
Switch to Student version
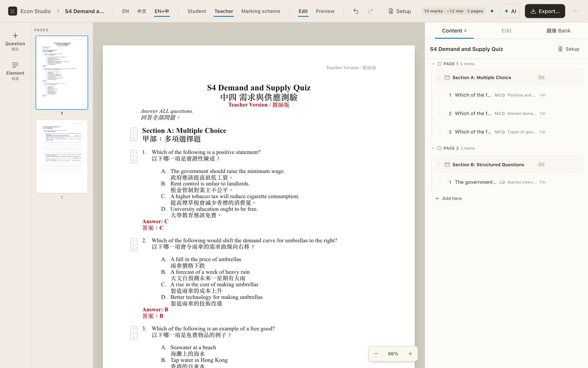click(197, 11)
